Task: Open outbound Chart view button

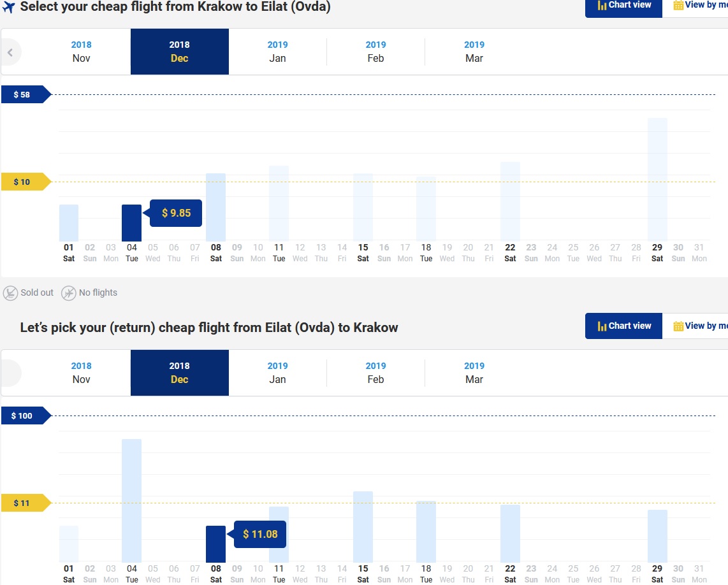Action: point(623,6)
